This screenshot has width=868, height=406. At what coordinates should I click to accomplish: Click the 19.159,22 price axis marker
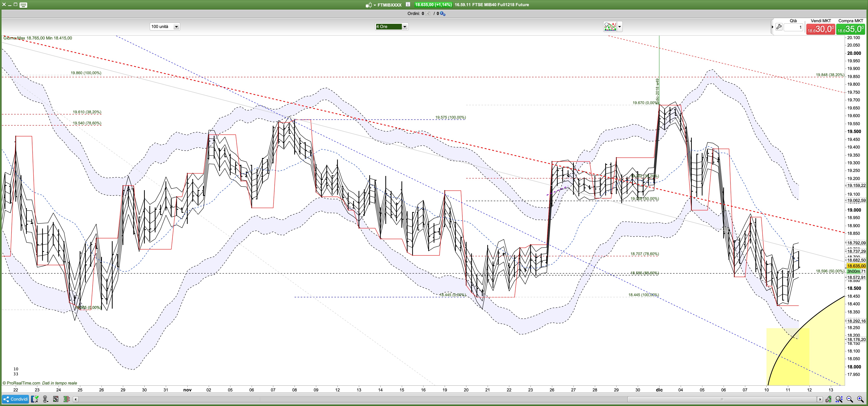tap(856, 186)
